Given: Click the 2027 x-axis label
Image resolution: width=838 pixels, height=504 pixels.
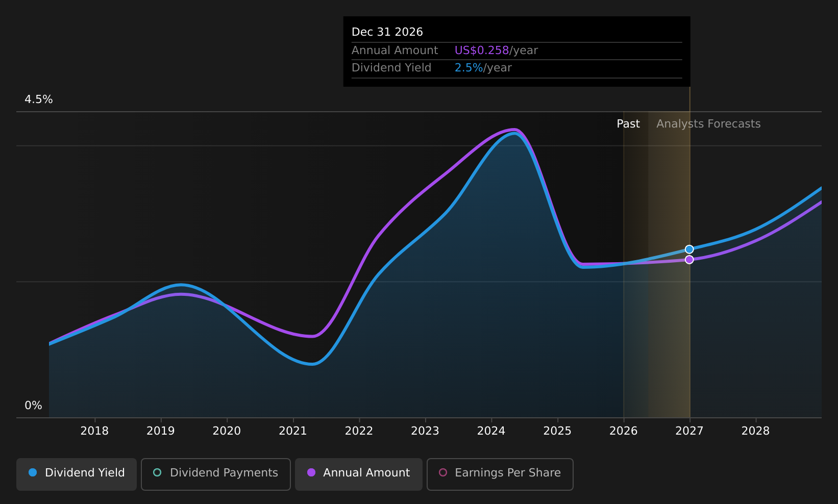Looking at the screenshot, I should pyautogui.click(x=689, y=431).
